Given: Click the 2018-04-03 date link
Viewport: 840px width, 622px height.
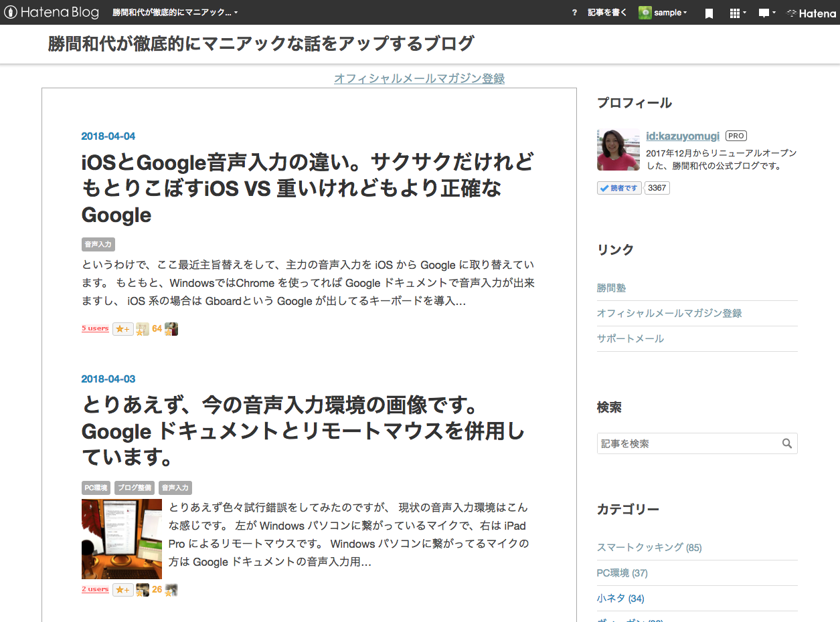Looking at the screenshot, I should click(108, 379).
